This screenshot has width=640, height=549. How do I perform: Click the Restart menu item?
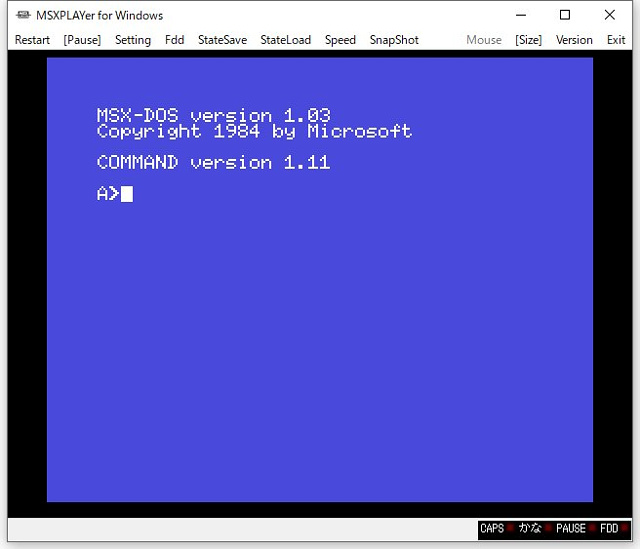[x=32, y=40]
